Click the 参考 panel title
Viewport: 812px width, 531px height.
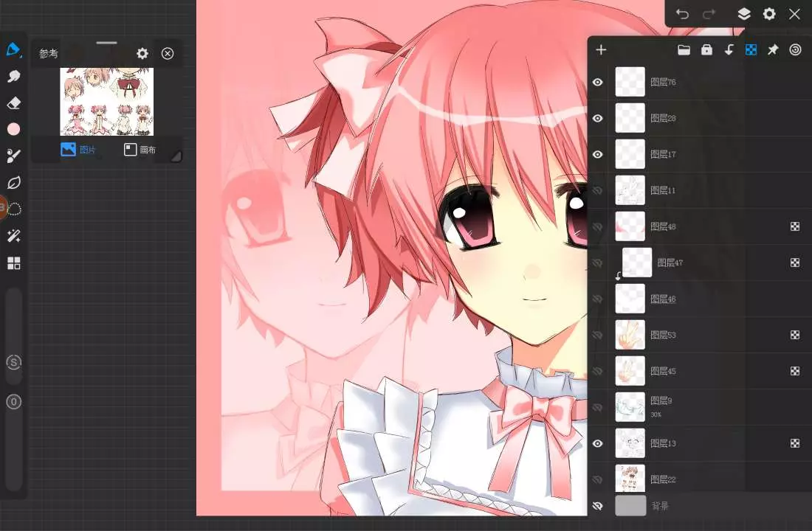[x=48, y=53]
